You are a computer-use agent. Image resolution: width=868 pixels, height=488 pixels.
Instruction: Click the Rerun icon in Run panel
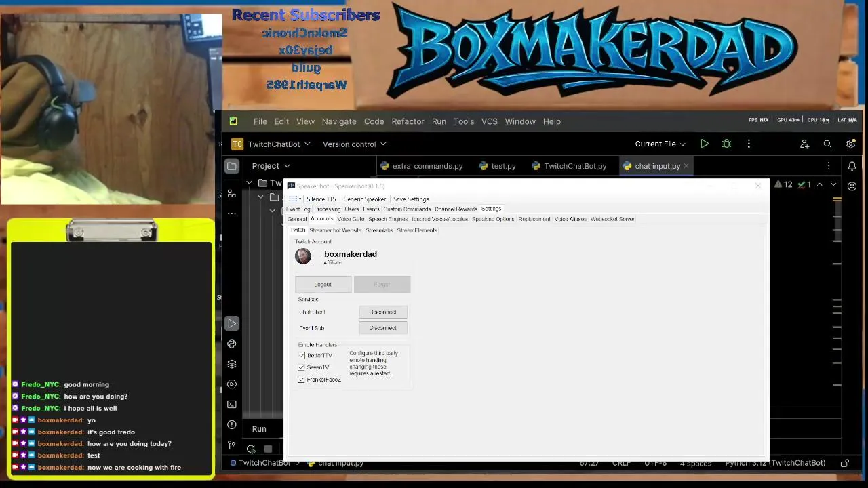[x=251, y=449]
